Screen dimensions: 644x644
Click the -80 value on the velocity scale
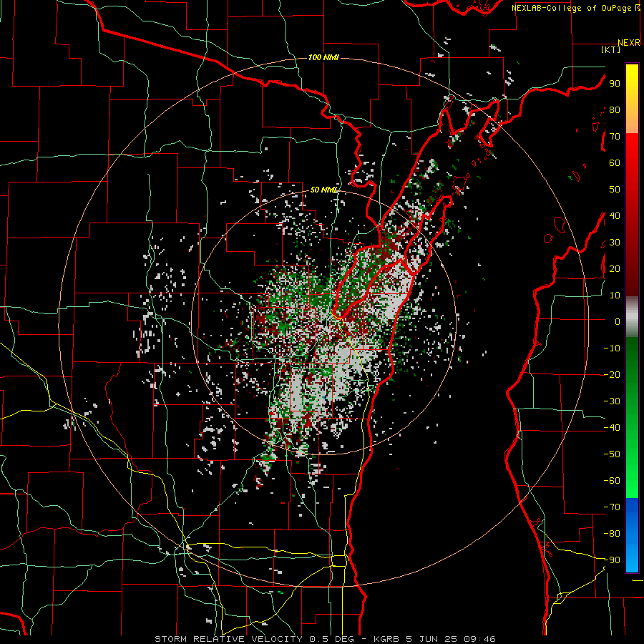click(x=612, y=534)
